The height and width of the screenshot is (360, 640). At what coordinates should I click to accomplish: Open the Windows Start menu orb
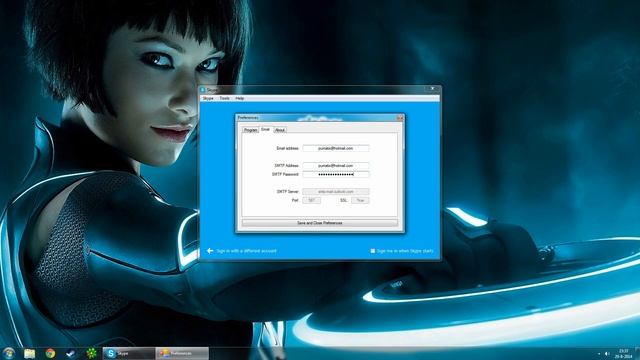[9, 353]
